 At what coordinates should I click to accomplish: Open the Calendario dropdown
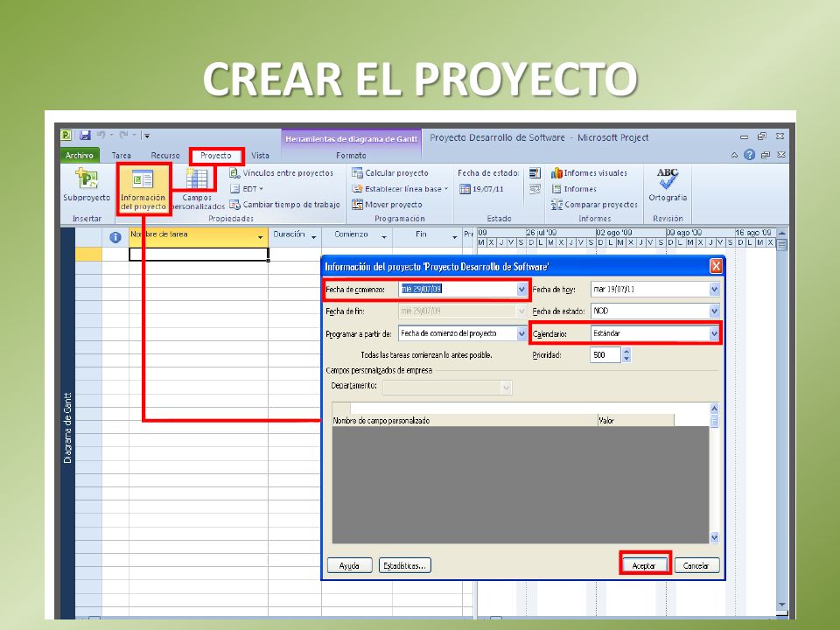(714, 333)
